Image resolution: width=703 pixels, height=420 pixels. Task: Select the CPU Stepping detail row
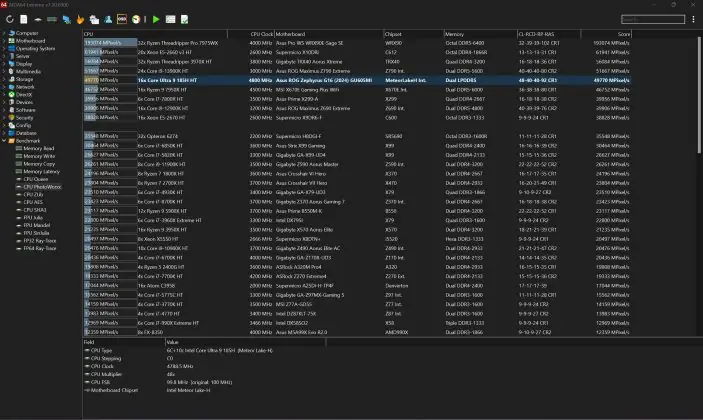[x=204, y=359]
